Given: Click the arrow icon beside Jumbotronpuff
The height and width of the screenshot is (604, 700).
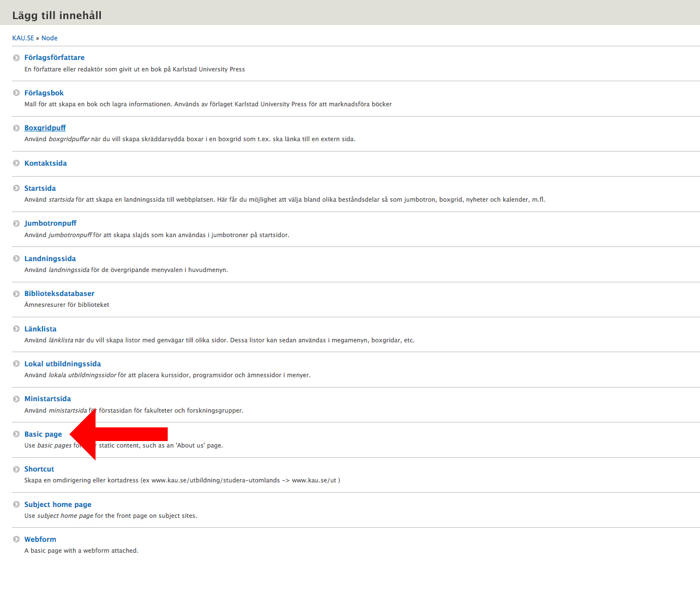Looking at the screenshot, I should (16, 224).
